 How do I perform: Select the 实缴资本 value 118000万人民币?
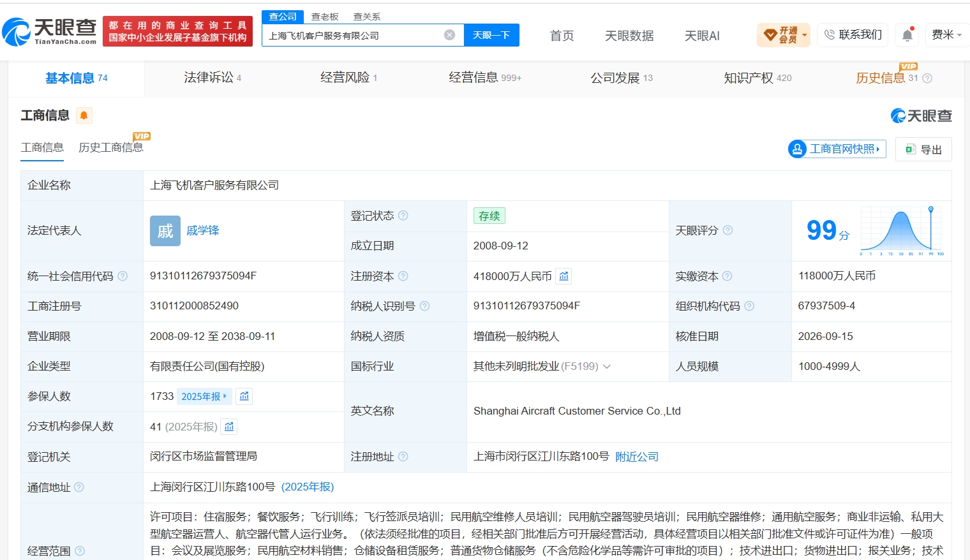click(x=837, y=276)
